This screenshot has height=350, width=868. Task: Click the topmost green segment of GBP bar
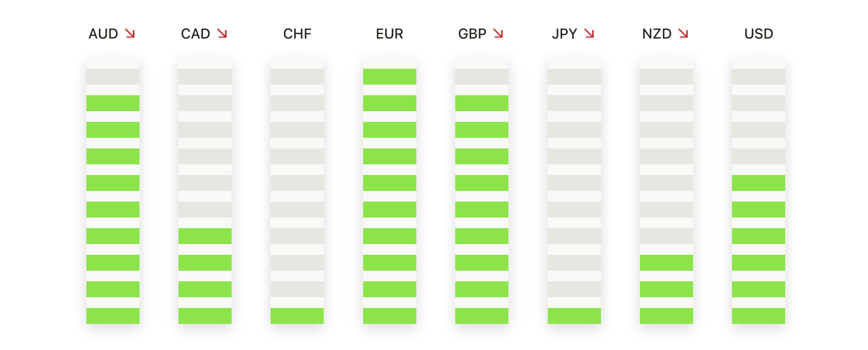point(481,103)
